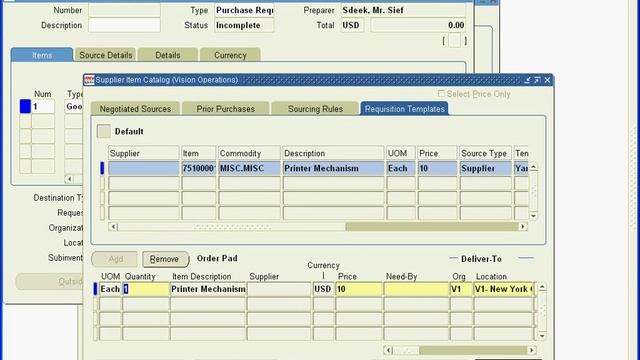Click Order Pad vertical scroll up arrow
640x360 pixels.
coord(542,287)
